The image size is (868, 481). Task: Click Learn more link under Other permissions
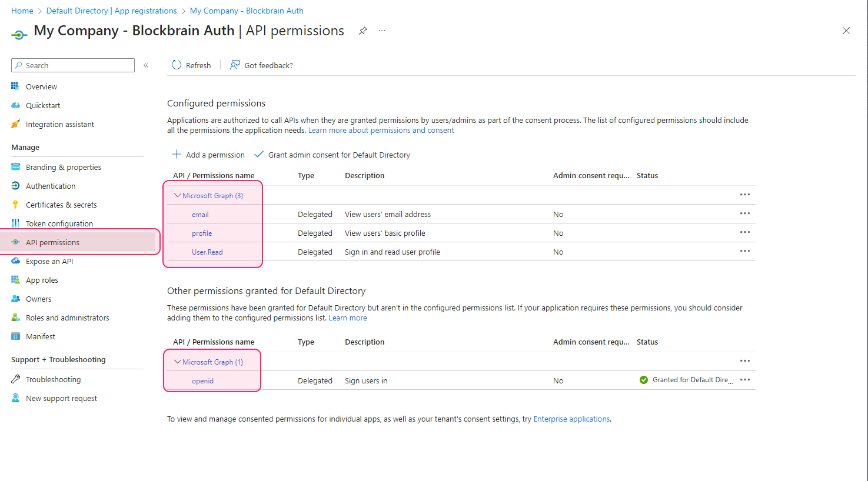coord(348,318)
